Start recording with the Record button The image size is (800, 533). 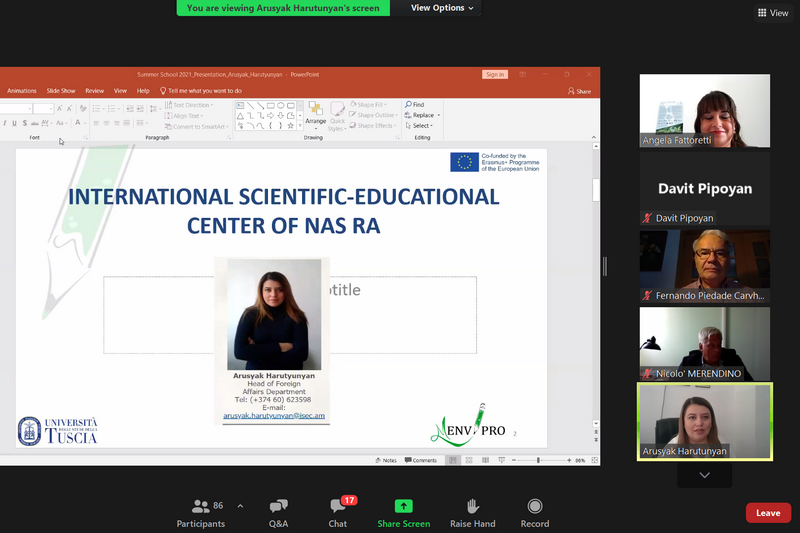(x=535, y=513)
